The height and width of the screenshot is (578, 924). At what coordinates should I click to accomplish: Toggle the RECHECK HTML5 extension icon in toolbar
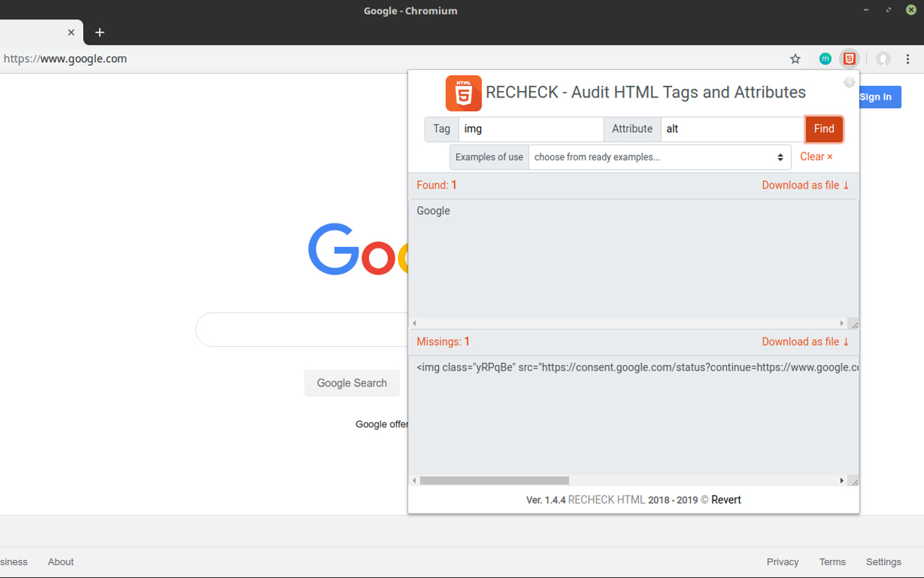(850, 59)
